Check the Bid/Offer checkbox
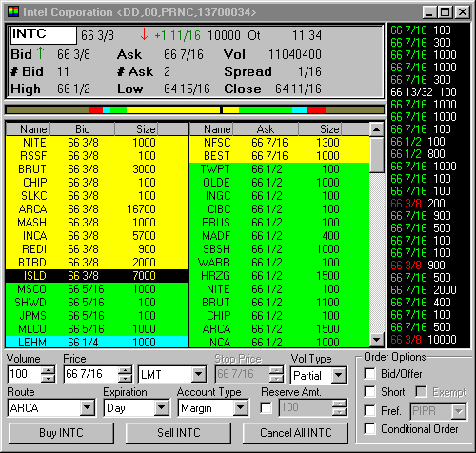The height and width of the screenshot is (453, 476). coord(369,373)
